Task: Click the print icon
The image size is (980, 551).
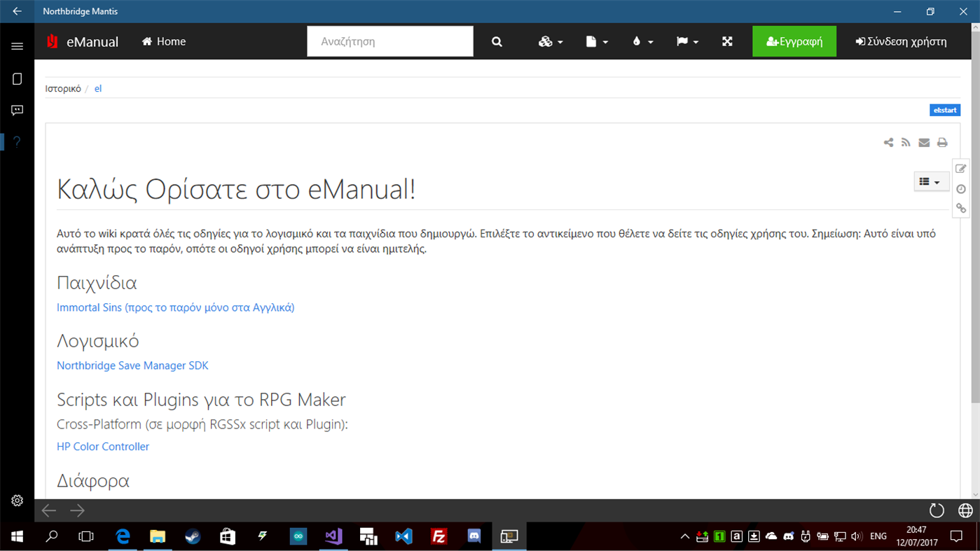Action: point(942,143)
